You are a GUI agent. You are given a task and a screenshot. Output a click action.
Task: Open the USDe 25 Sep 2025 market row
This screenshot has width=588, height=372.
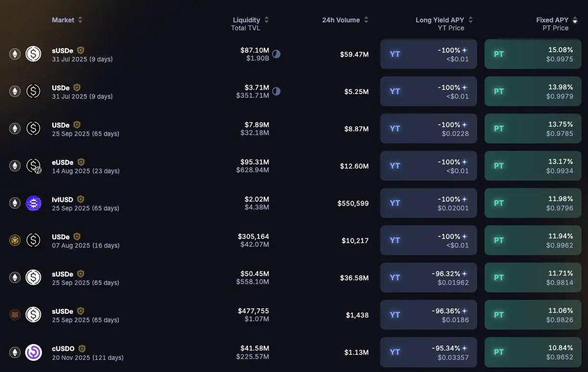click(x=294, y=129)
